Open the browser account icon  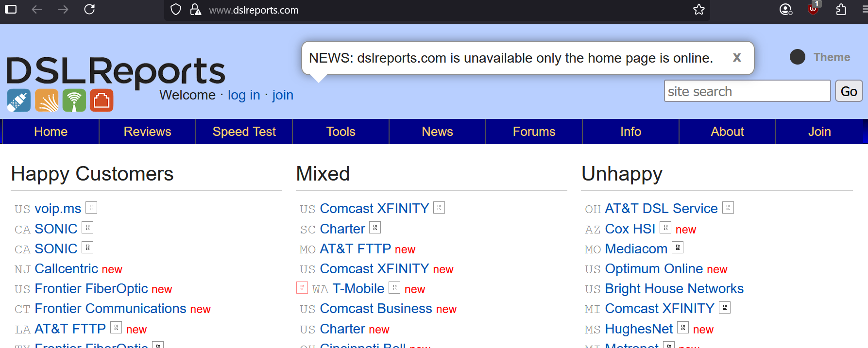785,9
